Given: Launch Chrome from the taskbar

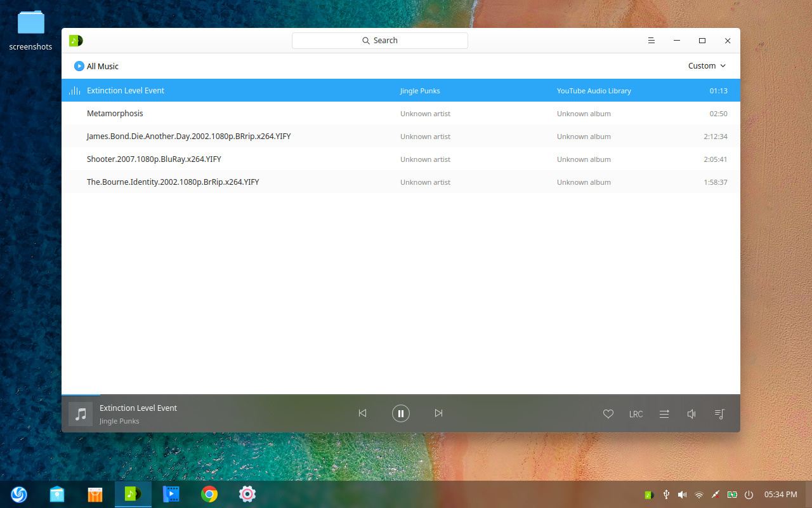Looking at the screenshot, I should [209, 494].
